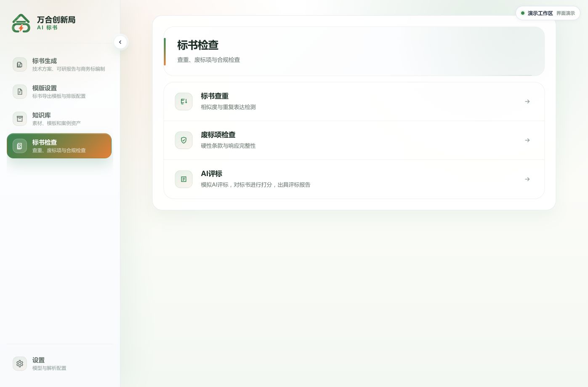Viewport: 588px width, 387px height.
Task: Select the active 标书检查 menu item
Action: coord(59,146)
